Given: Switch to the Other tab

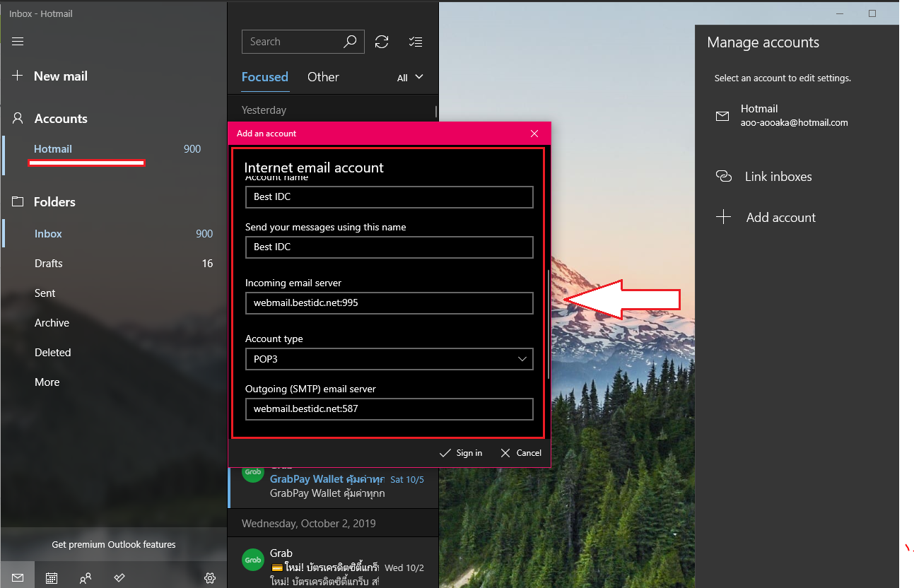Looking at the screenshot, I should (x=323, y=77).
